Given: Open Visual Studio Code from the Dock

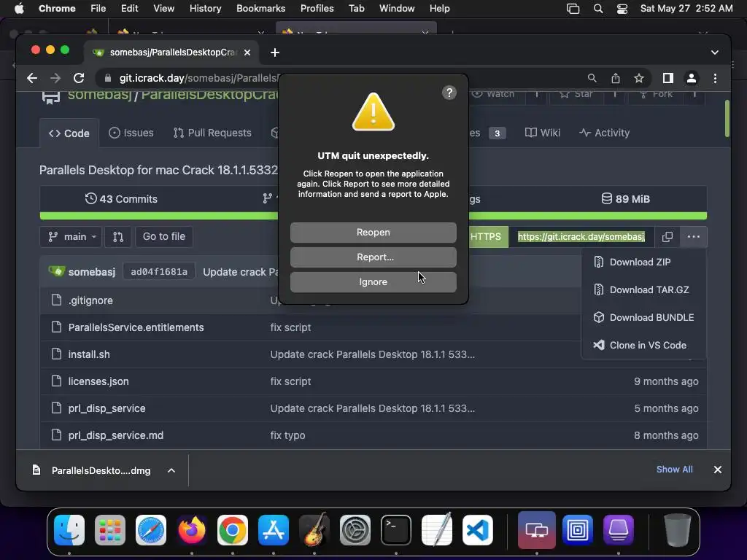Looking at the screenshot, I should pyautogui.click(x=477, y=530).
